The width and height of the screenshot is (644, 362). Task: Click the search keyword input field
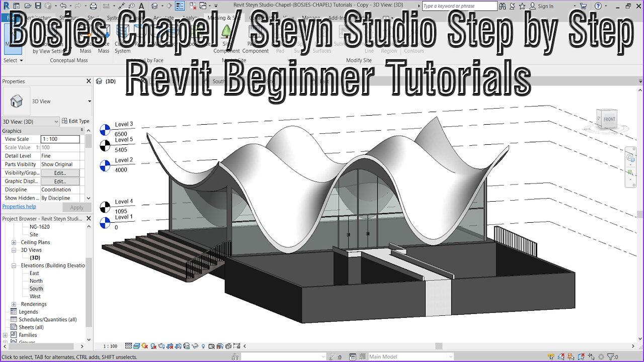click(x=459, y=6)
